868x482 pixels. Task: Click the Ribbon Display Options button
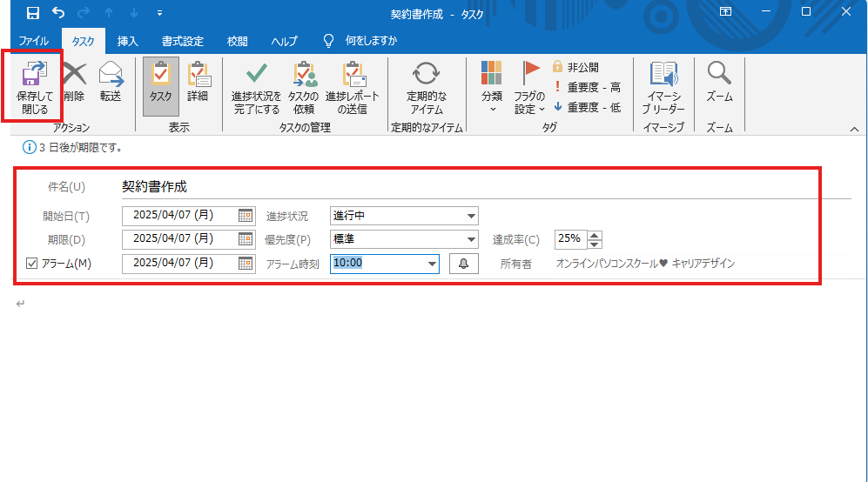(x=725, y=12)
